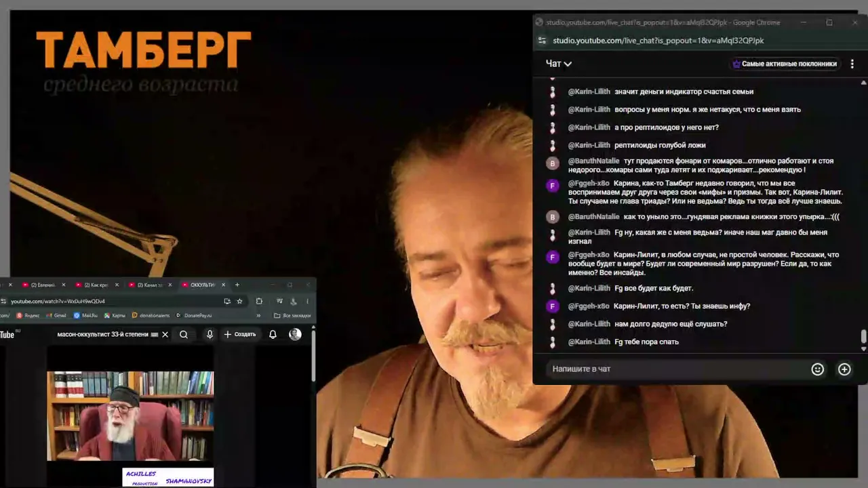Open YouTube notifications bell
The width and height of the screenshot is (868, 488).
273,334
